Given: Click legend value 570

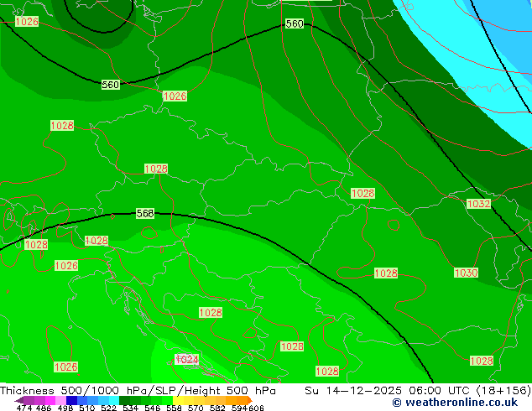Looking at the screenshot, I should point(196,408).
